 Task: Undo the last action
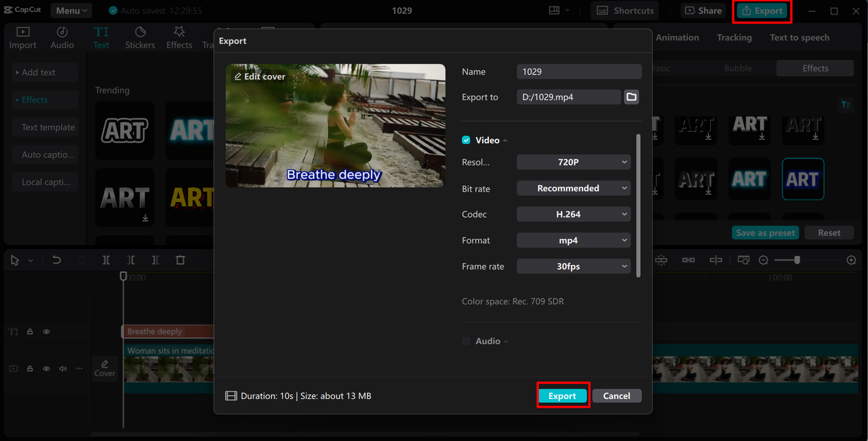coord(57,260)
